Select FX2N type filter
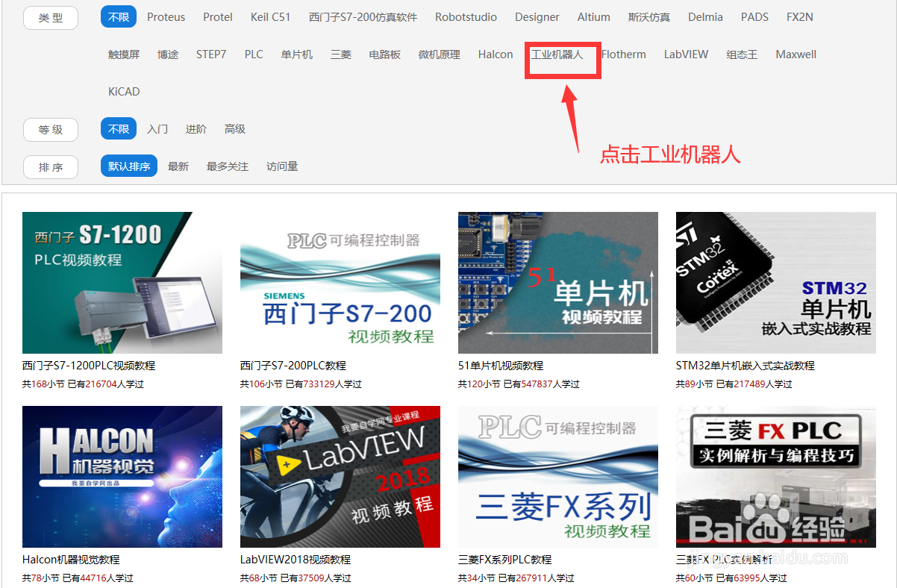897x588 pixels. point(800,17)
